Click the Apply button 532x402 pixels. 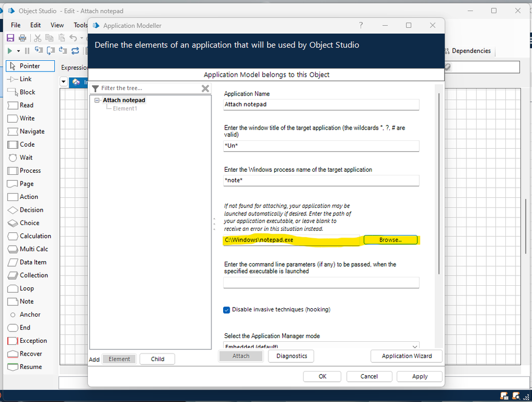pos(420,376)
